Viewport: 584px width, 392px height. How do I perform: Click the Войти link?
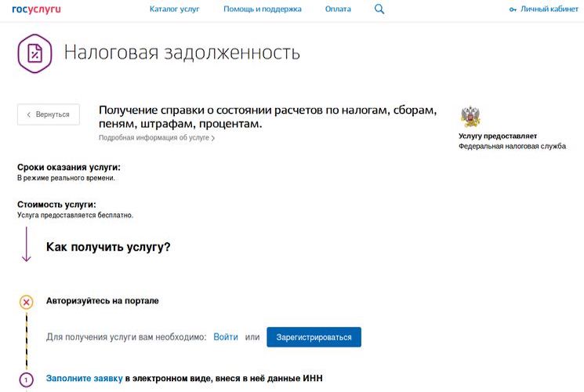tap(225, 337)
